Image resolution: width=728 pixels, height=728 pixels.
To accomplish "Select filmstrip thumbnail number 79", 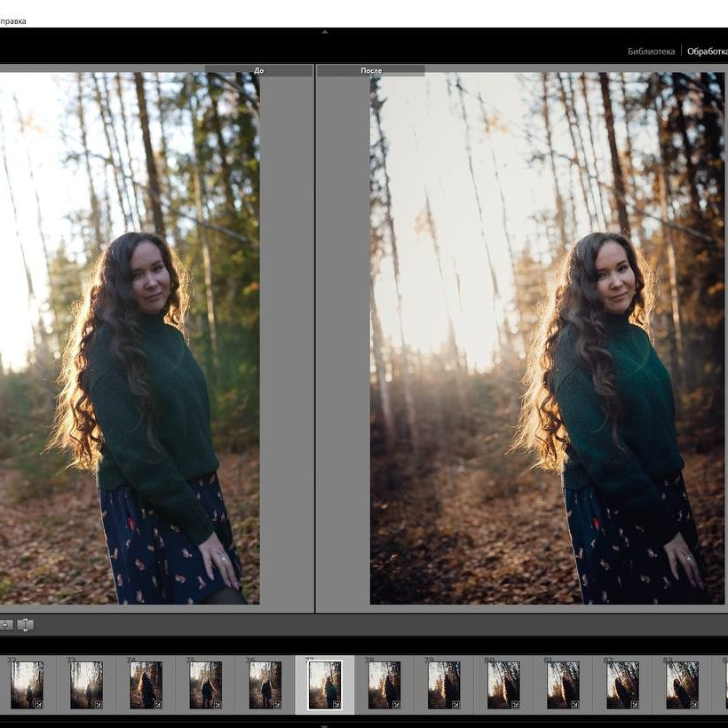I will tap(443, 684).
